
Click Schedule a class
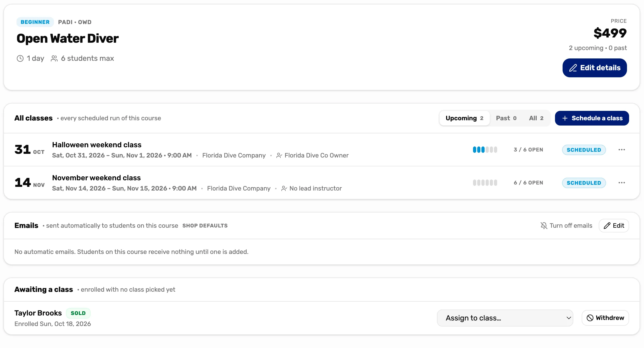[x=592, y=118]
